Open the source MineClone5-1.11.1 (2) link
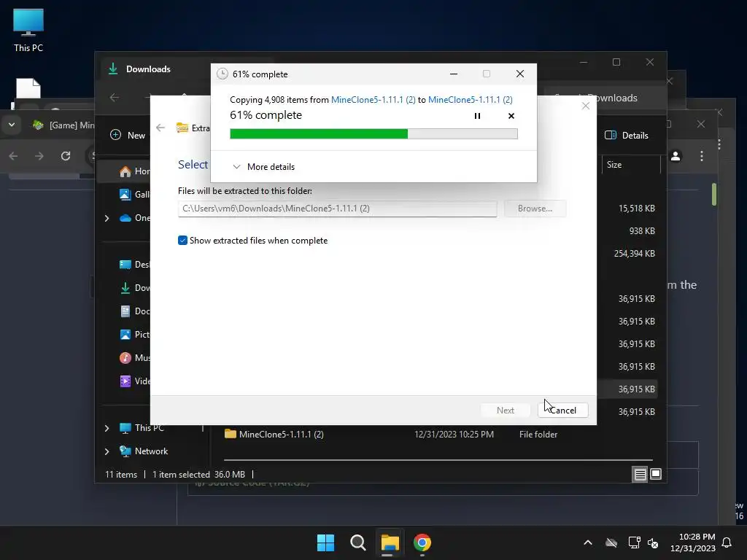Image resolution: width=747 pixels, height=560 pixels. 373,99
